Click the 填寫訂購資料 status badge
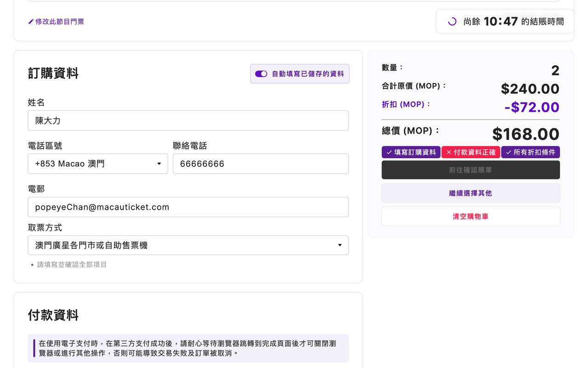The width and height of the screenshot is (588, 368). coord(411,152)
